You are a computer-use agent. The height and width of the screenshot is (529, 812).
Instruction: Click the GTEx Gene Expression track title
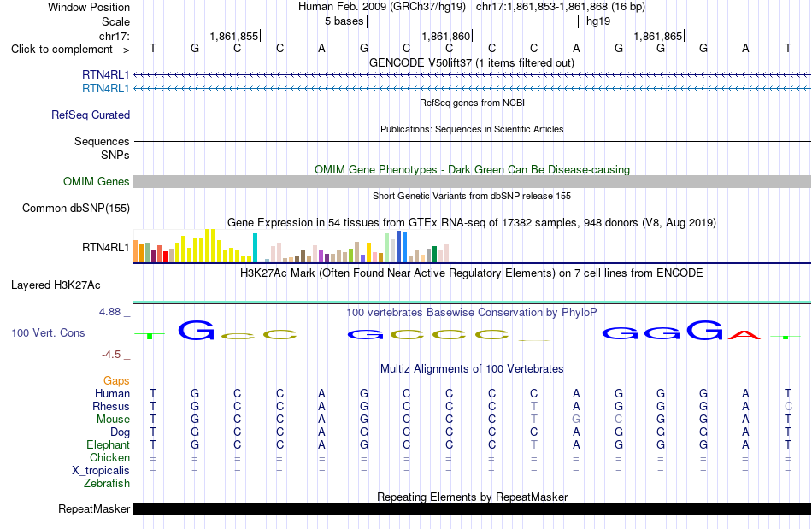pyautogui.click(x=472, y=222)
